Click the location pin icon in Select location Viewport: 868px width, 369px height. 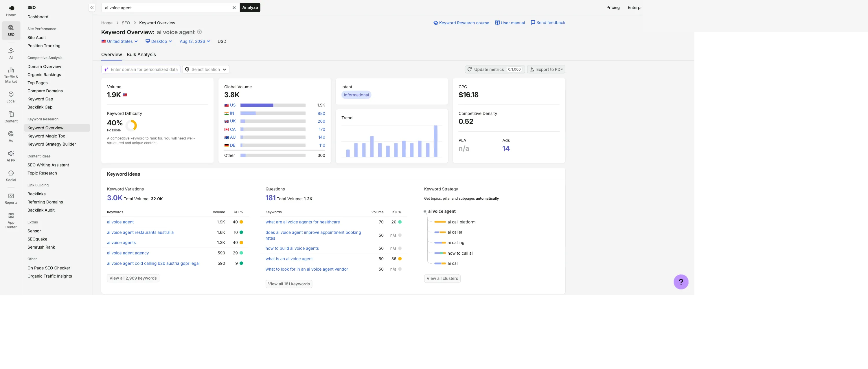tap(187, 69)
